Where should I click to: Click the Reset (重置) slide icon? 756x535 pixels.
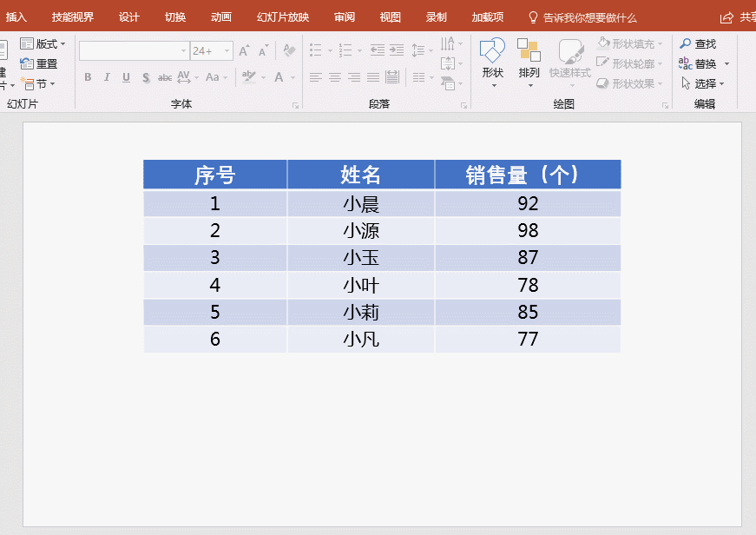[x=27, y=63]
